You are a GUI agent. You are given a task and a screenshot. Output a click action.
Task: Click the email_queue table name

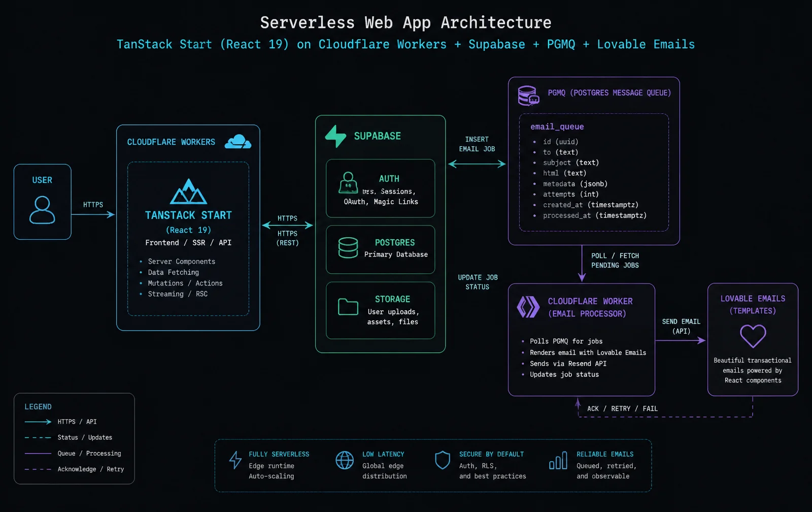click(x=557, y=127)
